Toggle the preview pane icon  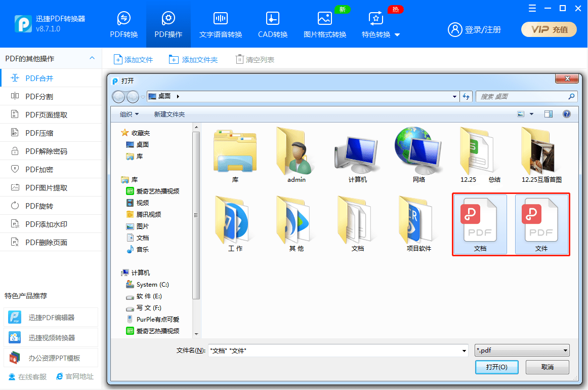point(549,114)
